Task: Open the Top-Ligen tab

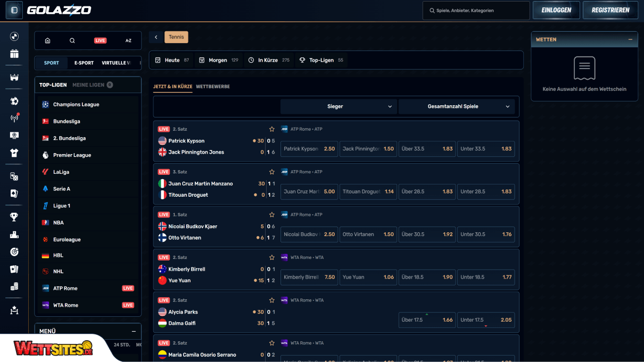Action: tap(53, 85)
